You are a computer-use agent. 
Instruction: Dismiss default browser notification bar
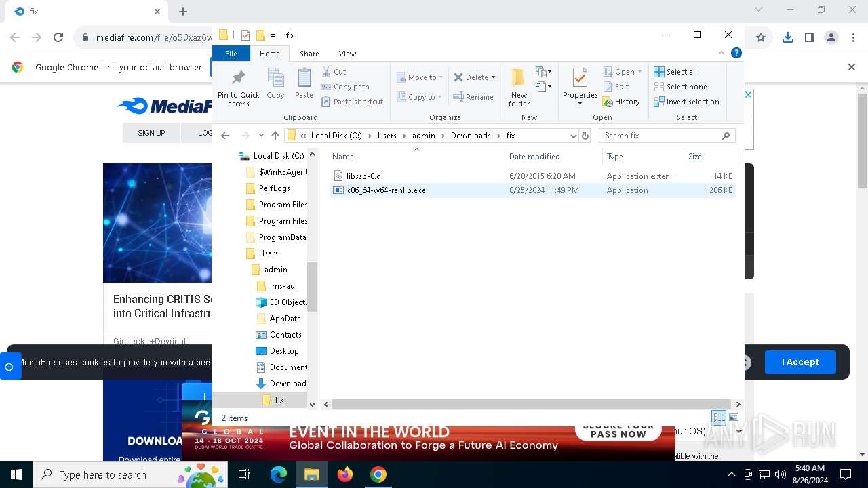pyautogui.click(x=852, y=67)
